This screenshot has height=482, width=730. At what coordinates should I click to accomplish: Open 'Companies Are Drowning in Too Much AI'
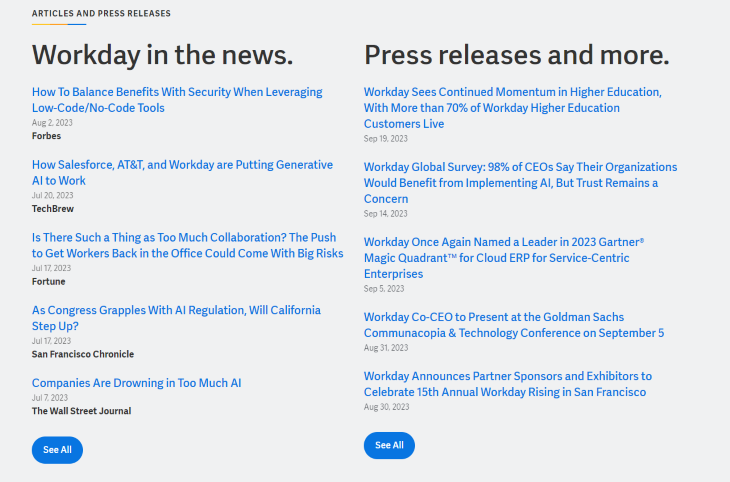coord(136,383)
